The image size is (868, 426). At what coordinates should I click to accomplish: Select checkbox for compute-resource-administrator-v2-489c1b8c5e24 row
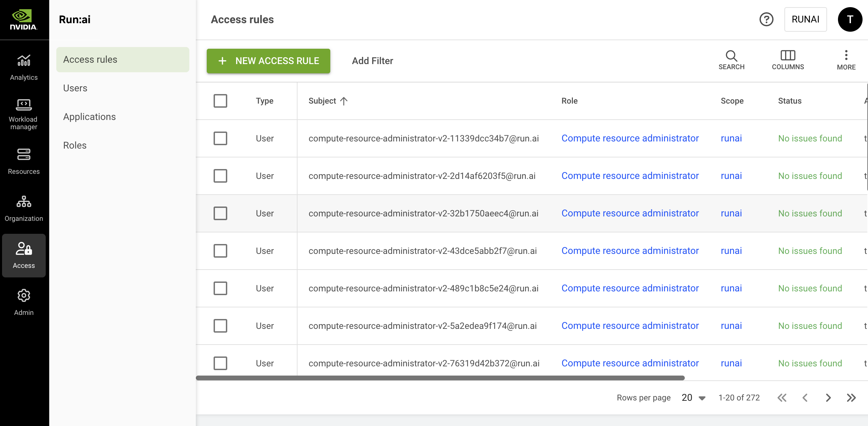(220, 288)
